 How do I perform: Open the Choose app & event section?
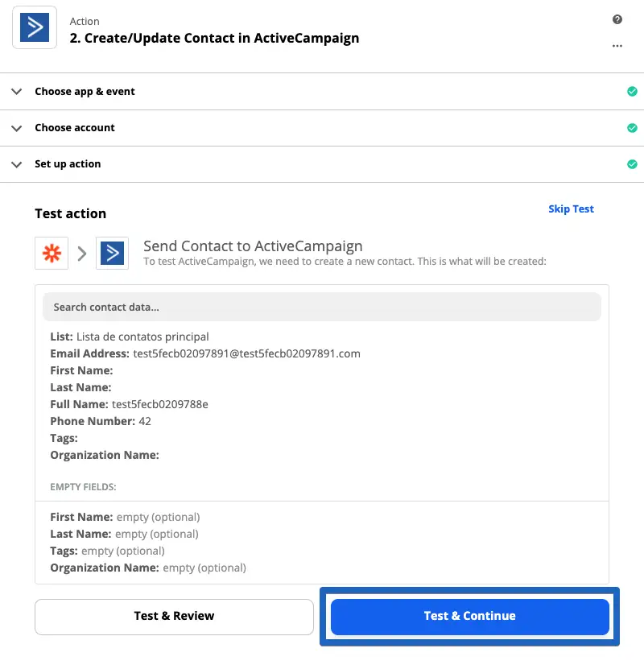(85, 92)
